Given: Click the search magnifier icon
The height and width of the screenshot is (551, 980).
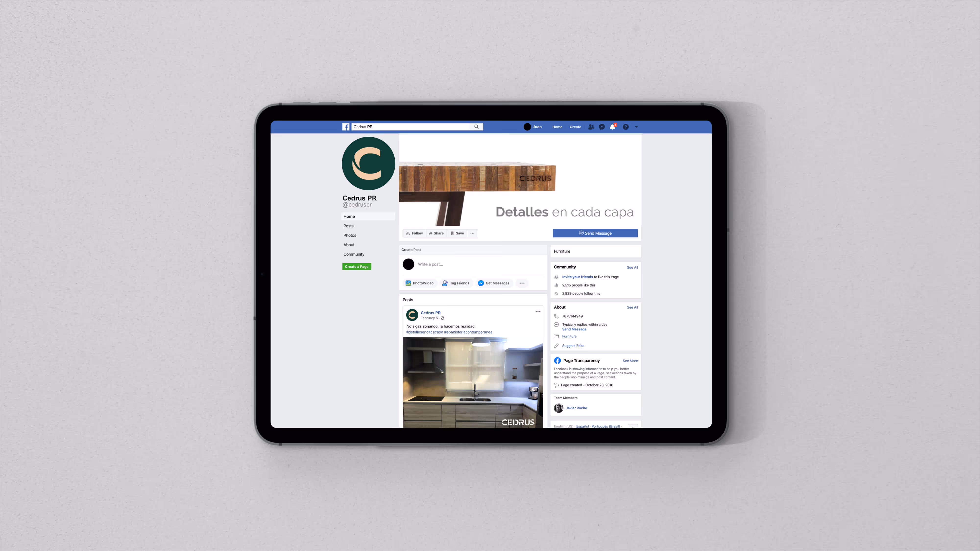Looking at the screenshot, I should [476, 127].
